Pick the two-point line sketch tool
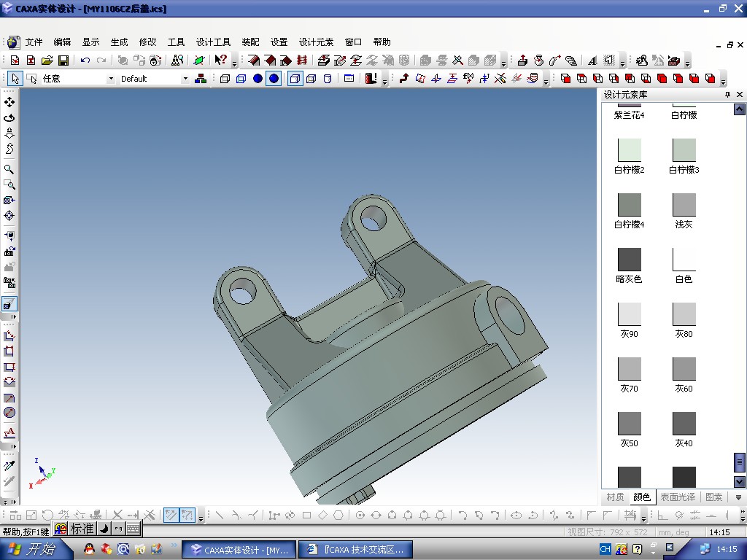 [219, 516]
